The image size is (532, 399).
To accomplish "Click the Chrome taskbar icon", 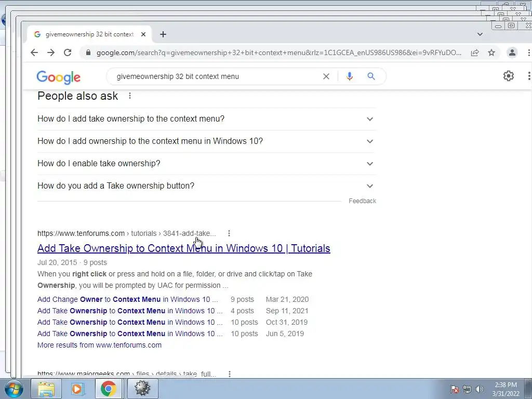I will (x=108, y=389).
